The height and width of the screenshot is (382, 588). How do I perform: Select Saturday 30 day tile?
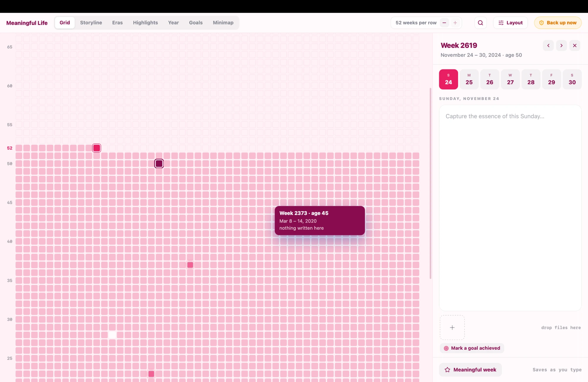point(572,79)
